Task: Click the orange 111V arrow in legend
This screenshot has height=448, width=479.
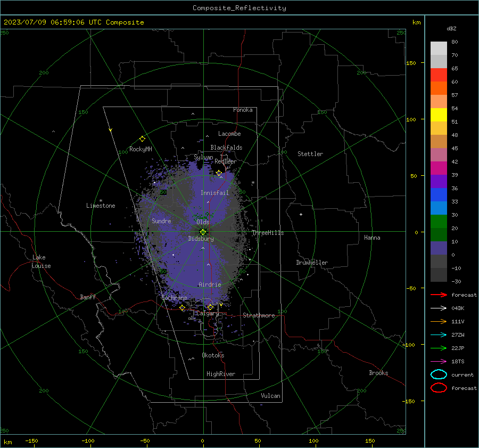Action: pos(439,321)
